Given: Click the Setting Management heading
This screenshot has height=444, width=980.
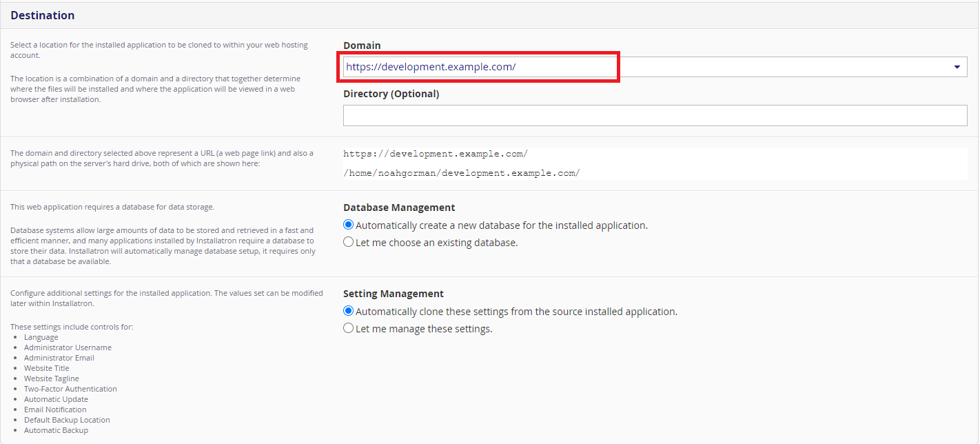Looking at the screenshot, I should coord(394,294).
